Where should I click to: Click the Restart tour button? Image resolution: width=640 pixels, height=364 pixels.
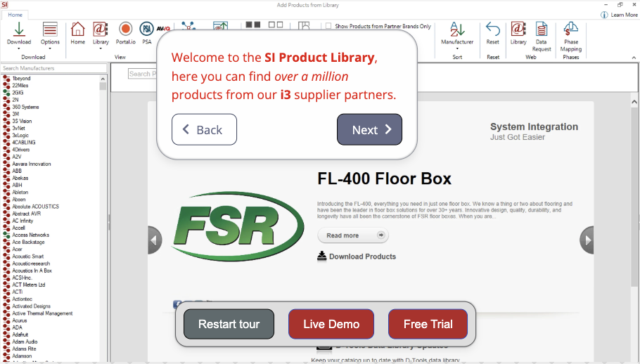coord(229,324)
